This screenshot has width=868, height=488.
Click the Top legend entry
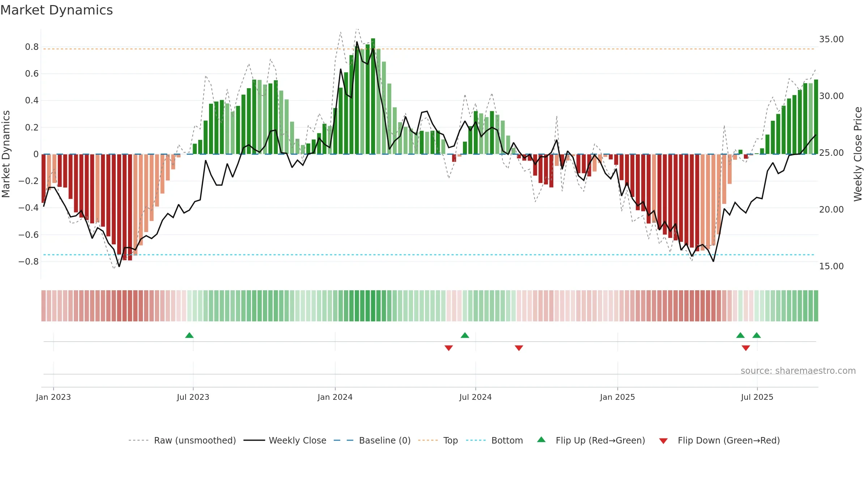(438, 440)
